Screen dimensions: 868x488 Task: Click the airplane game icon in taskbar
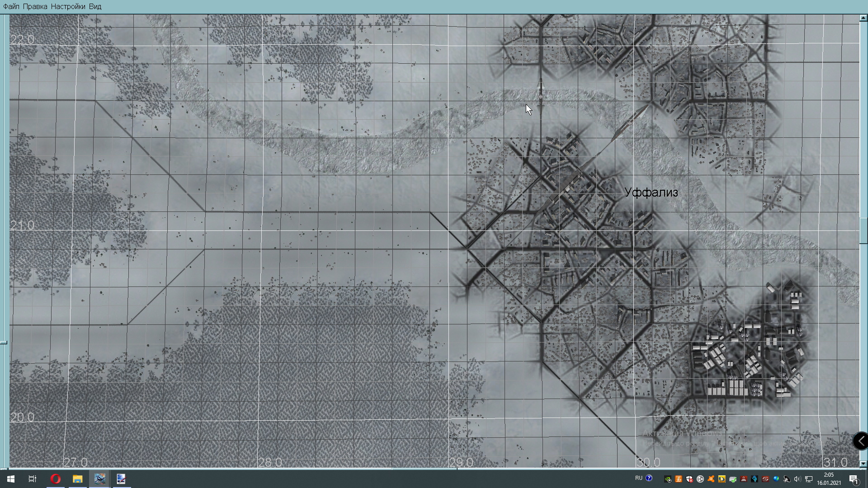point(99,479)
